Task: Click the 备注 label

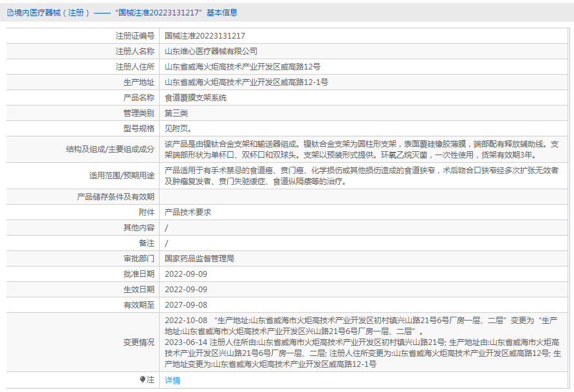Action: click(147, 243)
